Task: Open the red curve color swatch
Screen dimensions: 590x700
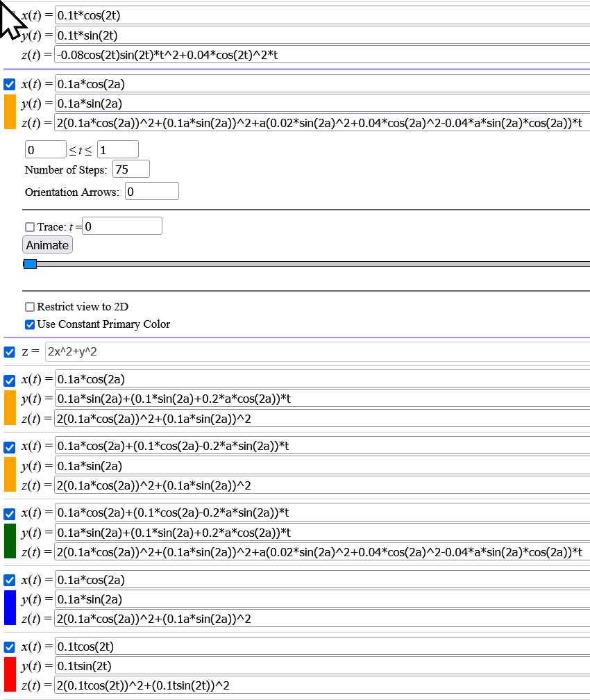Action: (10, 674)
